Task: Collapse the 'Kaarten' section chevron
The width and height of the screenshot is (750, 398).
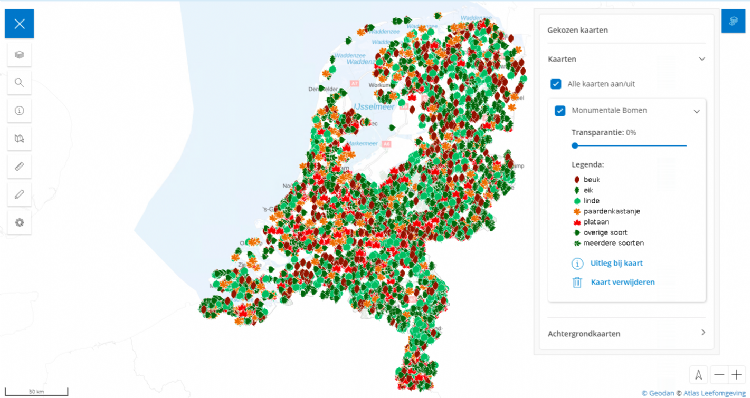Action: [x=702, y=59]
